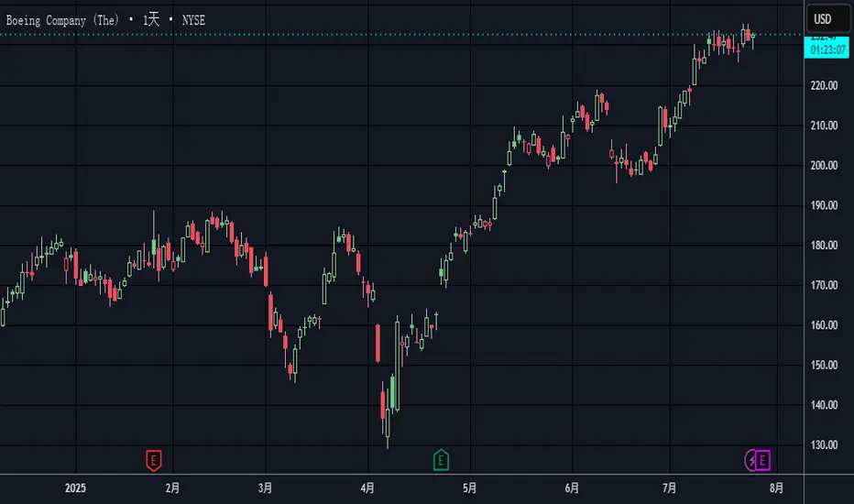The width and height of the screenshot is (854, 504).
Task: Click the 130.00 price axis label
Action: [824, 445]
